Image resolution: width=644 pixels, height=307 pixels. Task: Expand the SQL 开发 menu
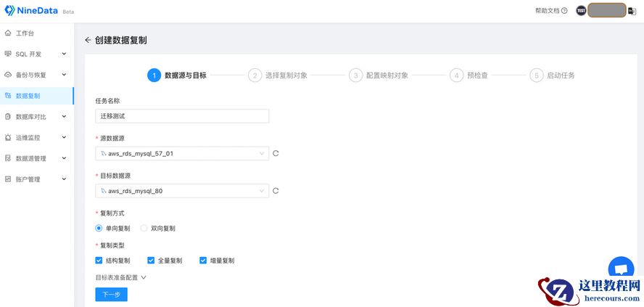[x=36, y=54]
